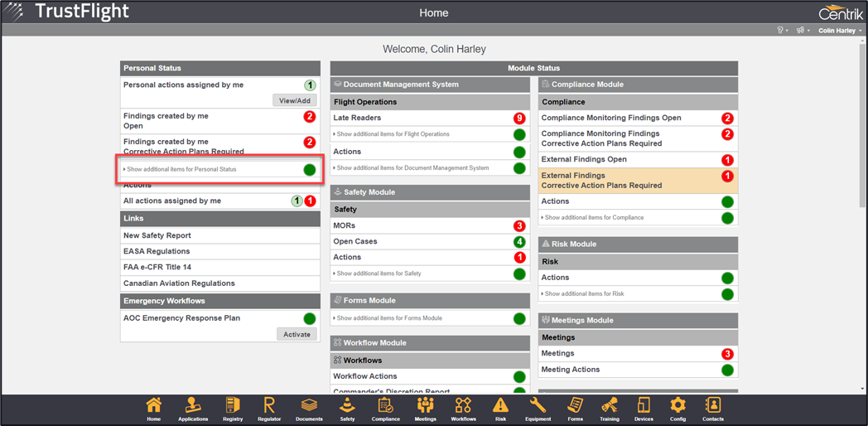Open the Safety module from bottom toolbar
Screen dimensions: 868x426
pyautogui.click(x=347, y=406)
